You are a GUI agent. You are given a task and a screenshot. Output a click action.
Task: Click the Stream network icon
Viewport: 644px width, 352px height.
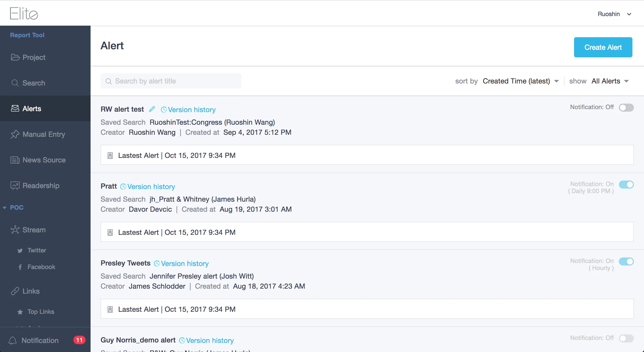(x=15, y=230)
